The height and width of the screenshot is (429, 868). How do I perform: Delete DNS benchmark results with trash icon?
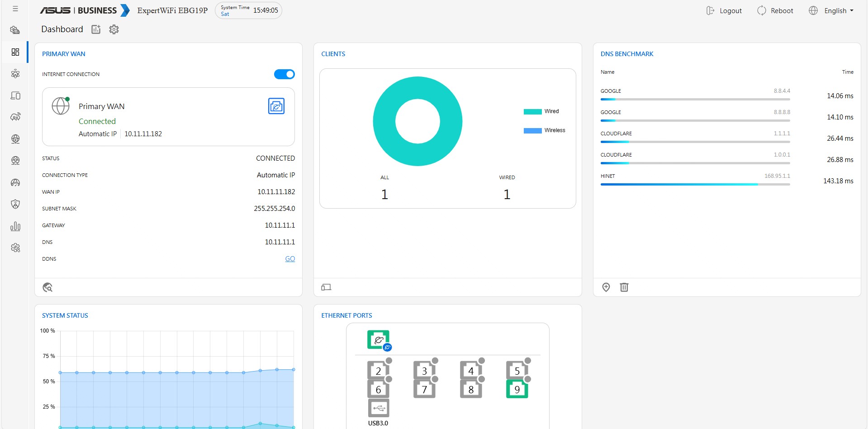624,287
